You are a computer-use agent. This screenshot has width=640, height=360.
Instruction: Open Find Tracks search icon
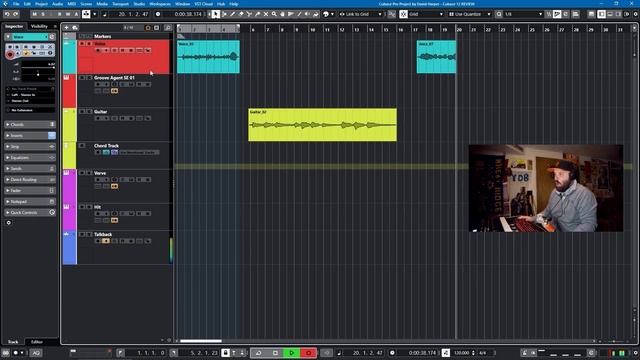click(168, 28)
